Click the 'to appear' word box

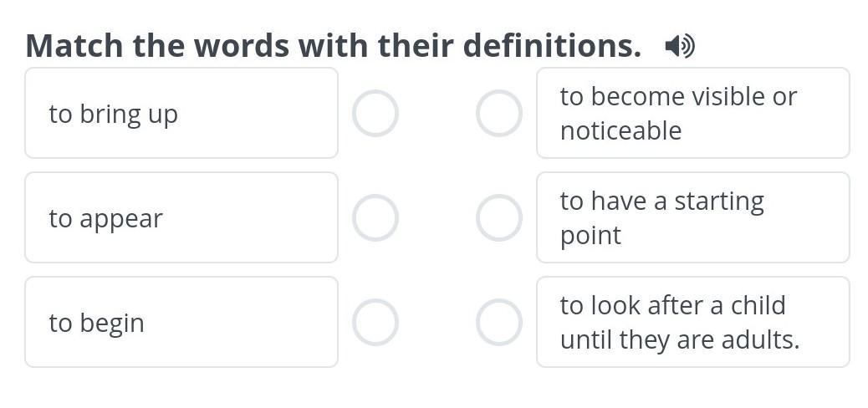(x=181, y=218)
